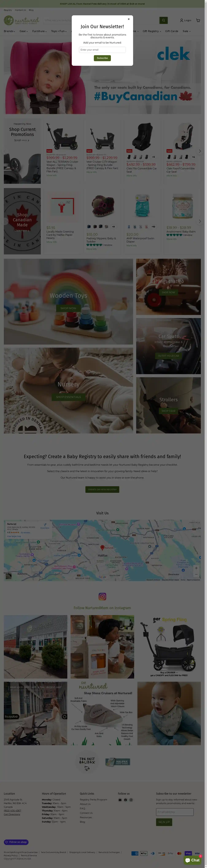Open the Shopify Chat bubble

[x=192, y=860]
